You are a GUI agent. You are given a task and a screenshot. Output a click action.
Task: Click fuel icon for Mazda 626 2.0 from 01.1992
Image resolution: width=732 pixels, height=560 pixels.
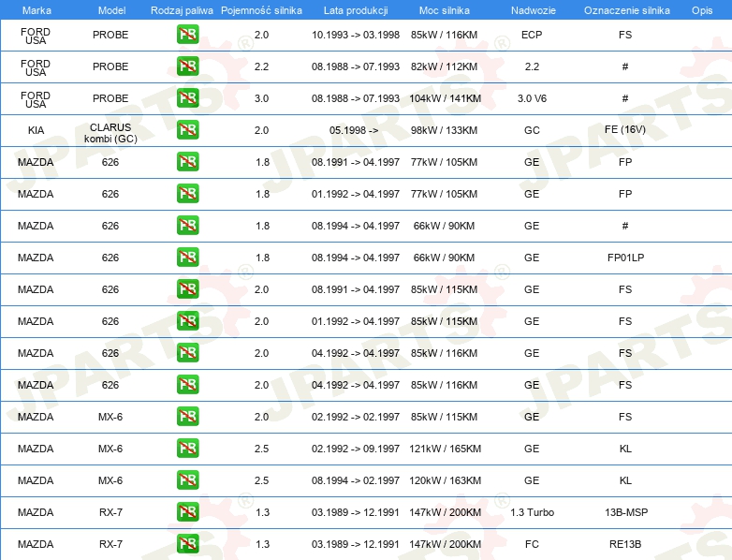(187, 321)
